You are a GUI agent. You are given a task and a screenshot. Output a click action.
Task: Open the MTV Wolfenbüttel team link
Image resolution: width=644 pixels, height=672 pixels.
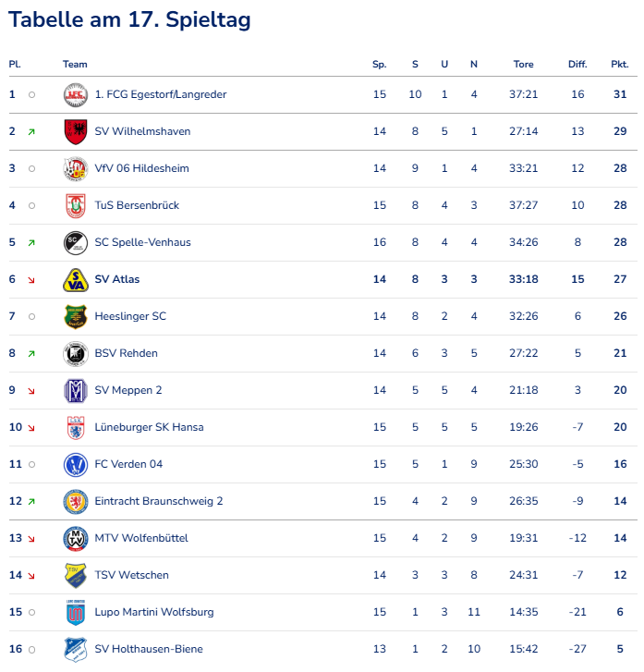click(x=141, y=538)
